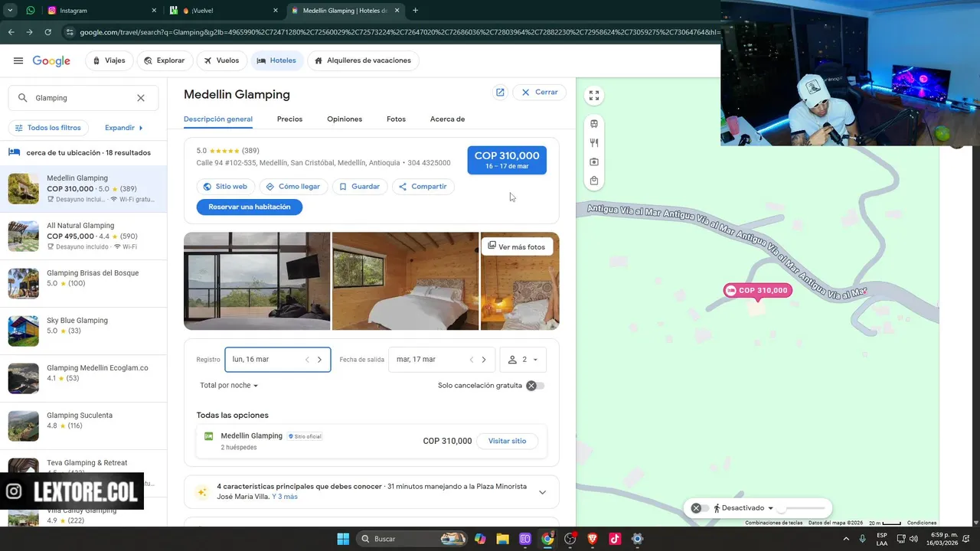The height and width of the screenshot is (551, 980).
Task: Expand the map to fullscreen
Action: pyautogui.click(x=594, y=96)
